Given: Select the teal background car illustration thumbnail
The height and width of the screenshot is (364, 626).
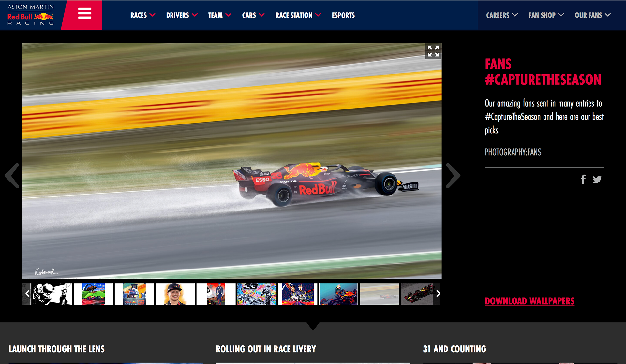Looking at the screenshot, I should click(x=338, y=294).
